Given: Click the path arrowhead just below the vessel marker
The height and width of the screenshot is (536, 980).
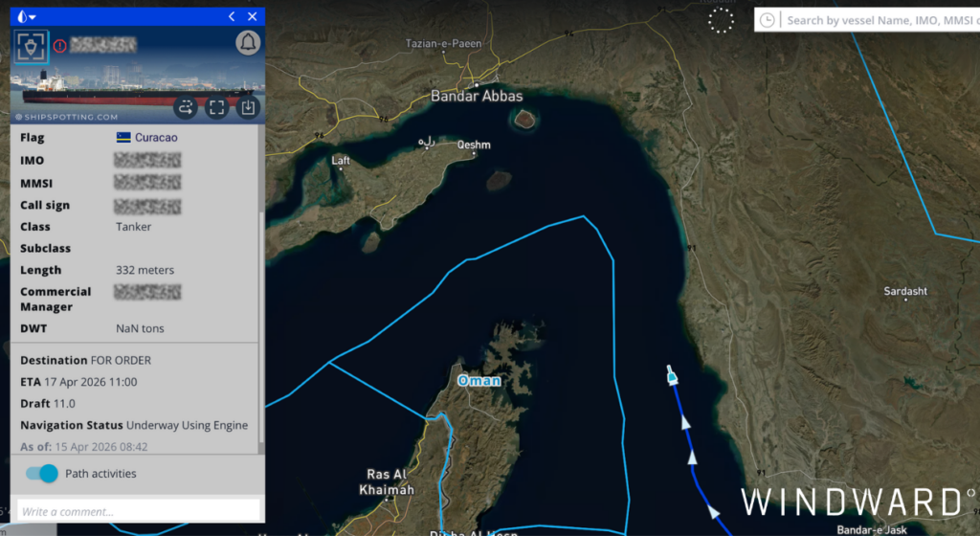Looking at the screenshot, I should pos(685,423).
